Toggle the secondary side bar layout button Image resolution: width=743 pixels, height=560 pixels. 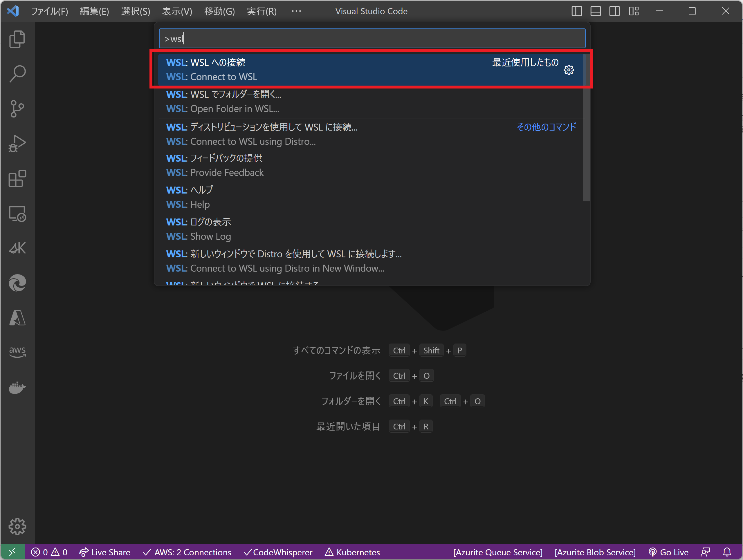[x=614, y=11]
